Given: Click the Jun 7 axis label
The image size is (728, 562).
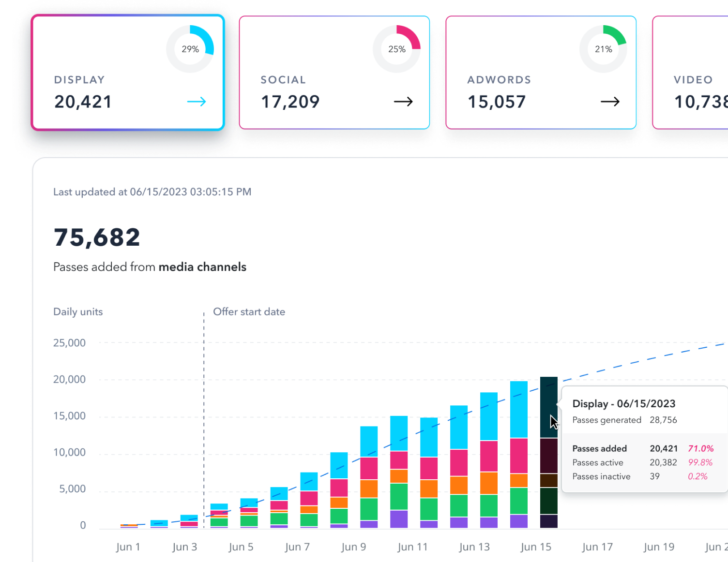Looking at the screenshot, I should pyautogui.click(x=297, y=547).
